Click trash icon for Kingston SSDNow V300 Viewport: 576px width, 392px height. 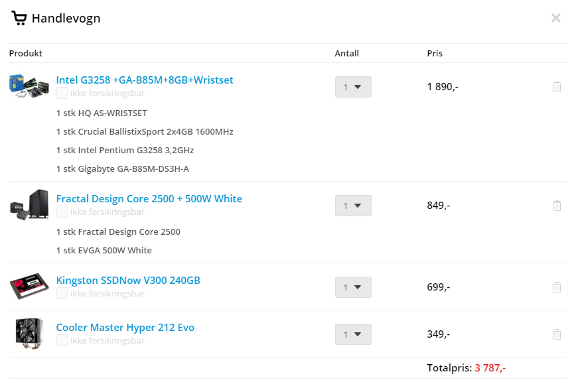557,287
